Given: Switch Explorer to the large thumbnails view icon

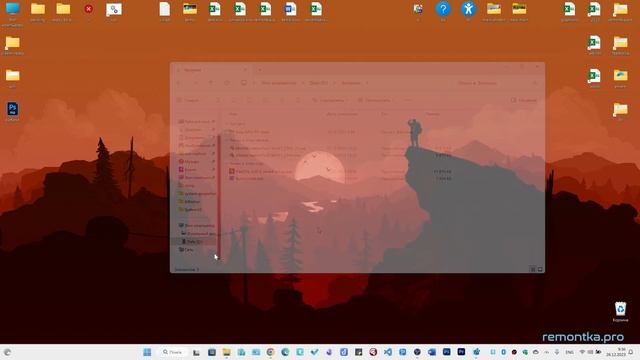Looking at the screenshot, I should click(x=540, y=269).
